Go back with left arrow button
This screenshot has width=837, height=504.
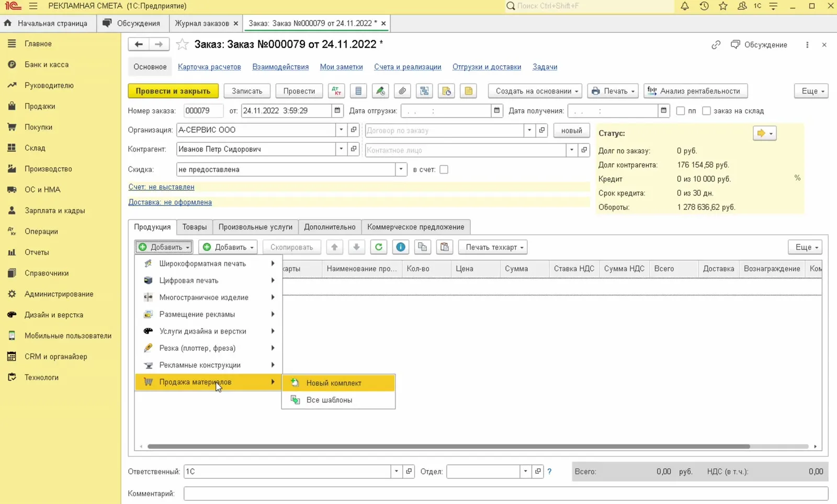pos(139,44)
